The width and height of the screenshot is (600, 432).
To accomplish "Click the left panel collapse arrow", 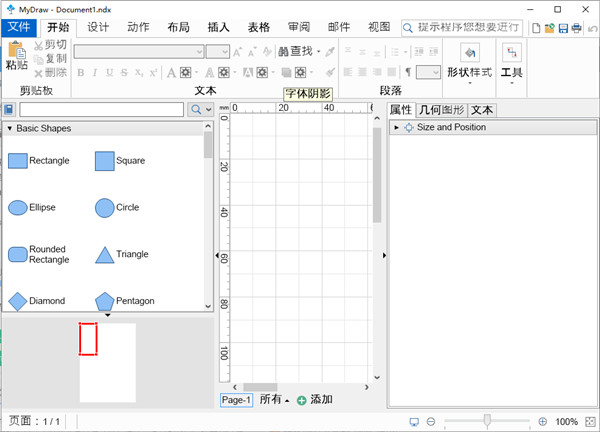I will 217,255.
